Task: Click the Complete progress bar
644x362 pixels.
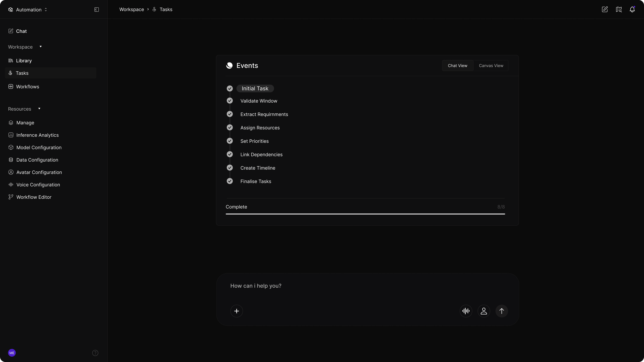Action: [365, 214]
